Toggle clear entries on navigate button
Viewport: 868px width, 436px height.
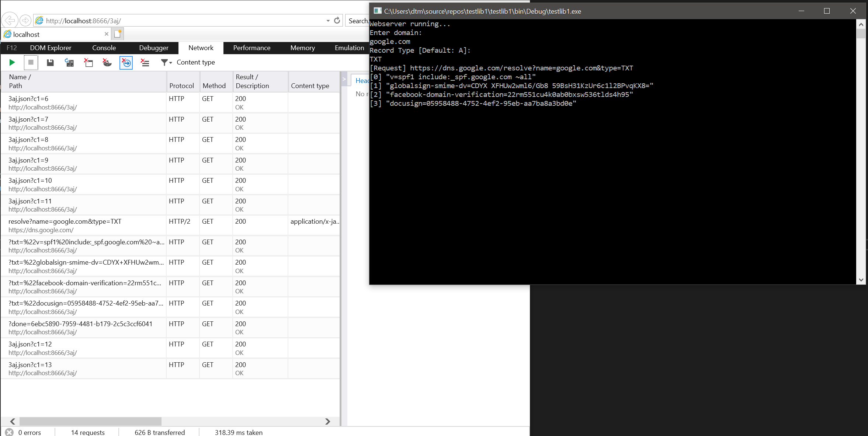[x=126, y=63]
